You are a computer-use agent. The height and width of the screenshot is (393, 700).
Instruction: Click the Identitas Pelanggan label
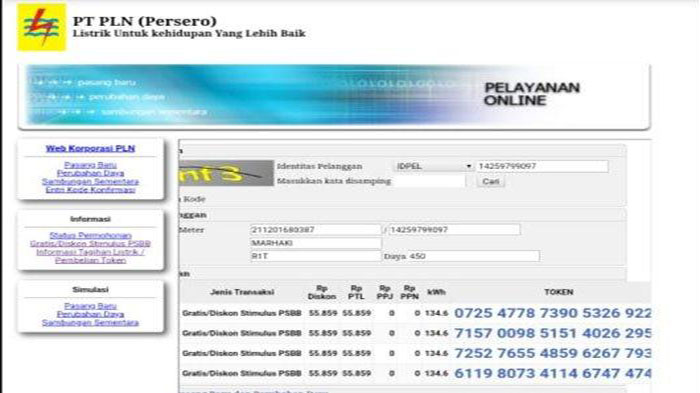320,166
